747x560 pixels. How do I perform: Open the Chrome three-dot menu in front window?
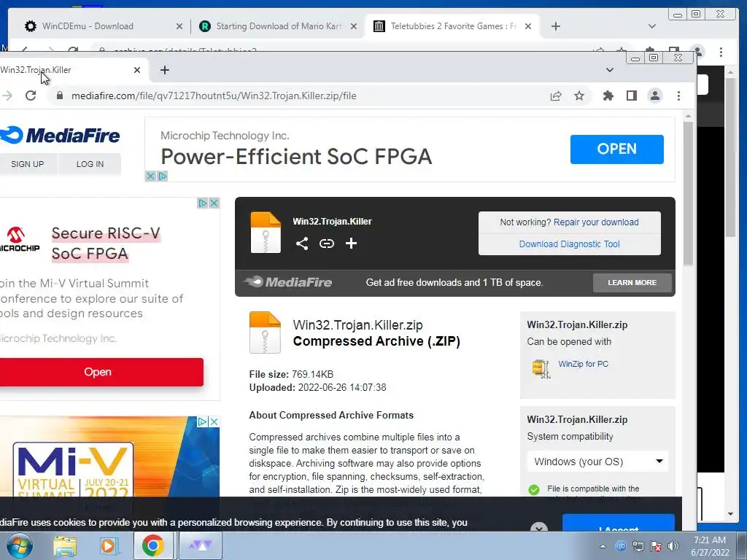pyautogui.click(x=679, y=96)
